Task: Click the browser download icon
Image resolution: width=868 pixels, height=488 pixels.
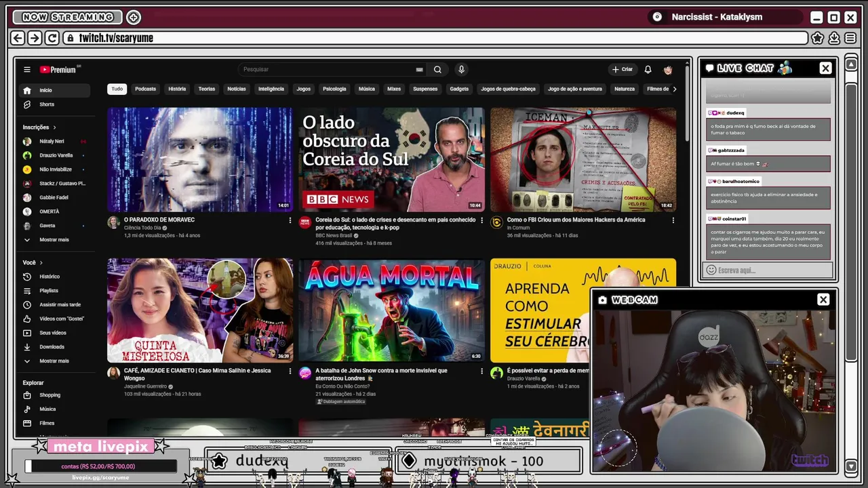Action: (x=834, y=38)
